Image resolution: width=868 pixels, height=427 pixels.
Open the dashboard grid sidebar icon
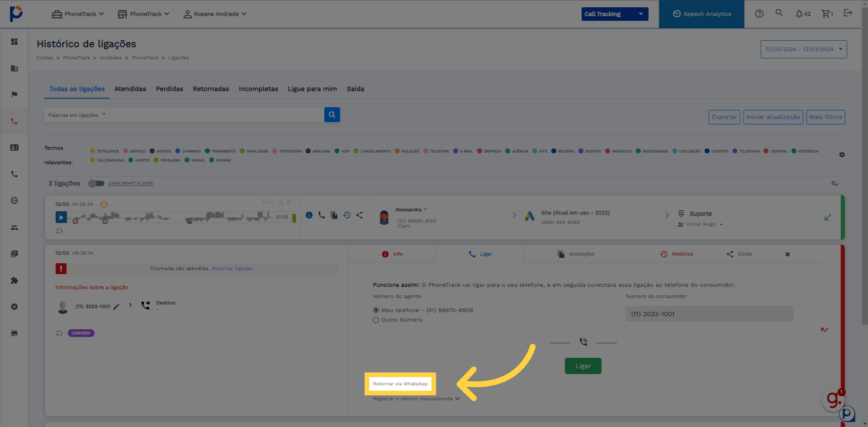(14, 42)
